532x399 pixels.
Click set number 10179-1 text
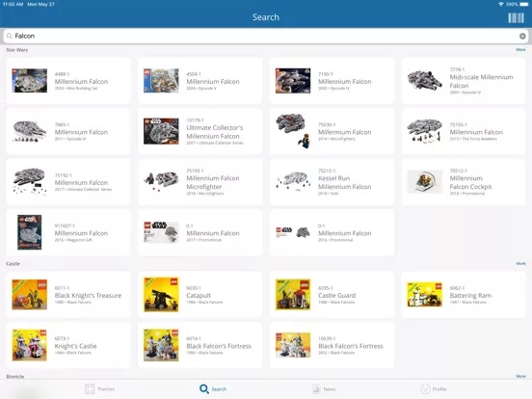click(x=195, y=120)
